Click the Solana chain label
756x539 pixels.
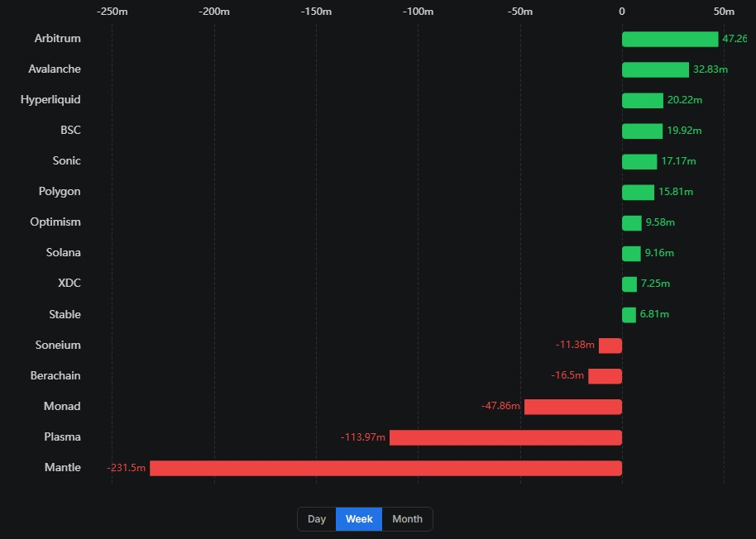[x=63, y=252]
